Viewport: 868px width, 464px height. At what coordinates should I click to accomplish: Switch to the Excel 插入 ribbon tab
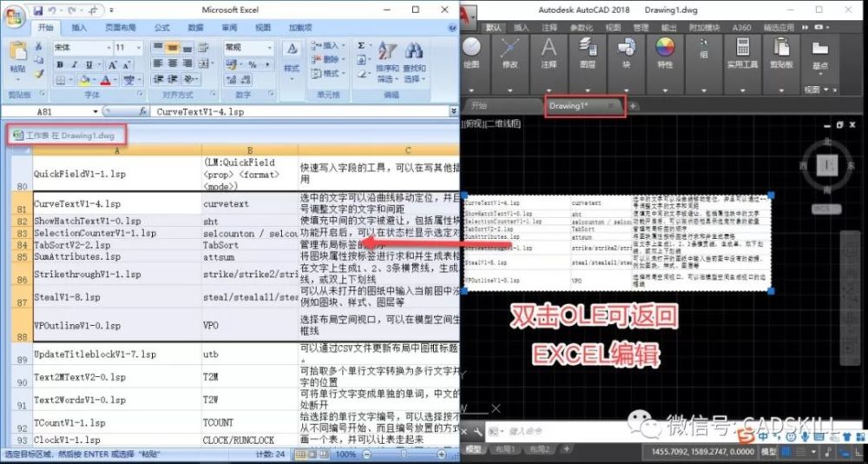click(x=79, y=28)
